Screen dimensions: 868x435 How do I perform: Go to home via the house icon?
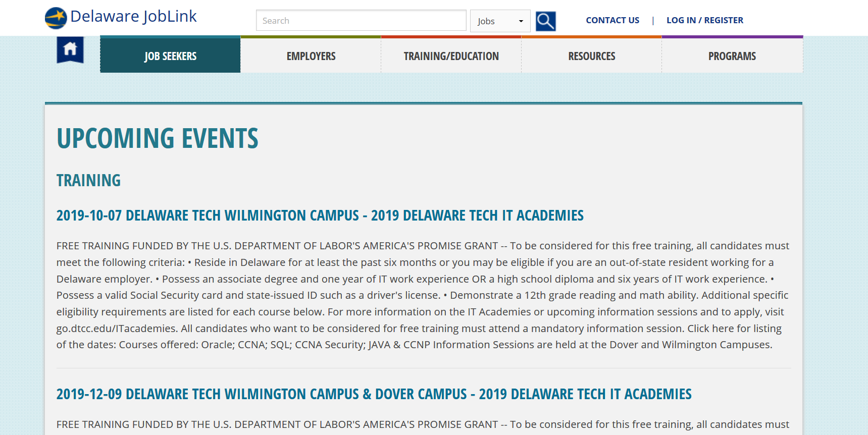[x=70, y=49]
